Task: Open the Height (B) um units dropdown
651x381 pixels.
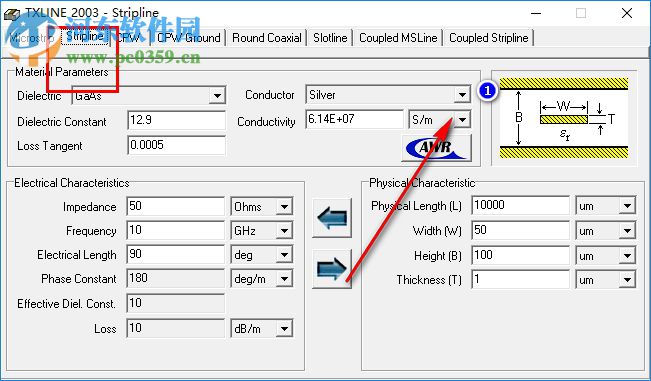Action: coord(627,256)
